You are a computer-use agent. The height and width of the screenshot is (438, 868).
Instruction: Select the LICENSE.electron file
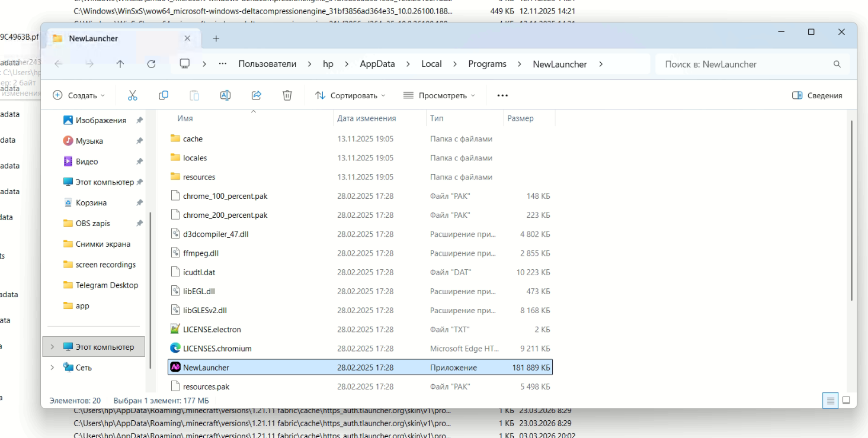[x=360, y=330]
